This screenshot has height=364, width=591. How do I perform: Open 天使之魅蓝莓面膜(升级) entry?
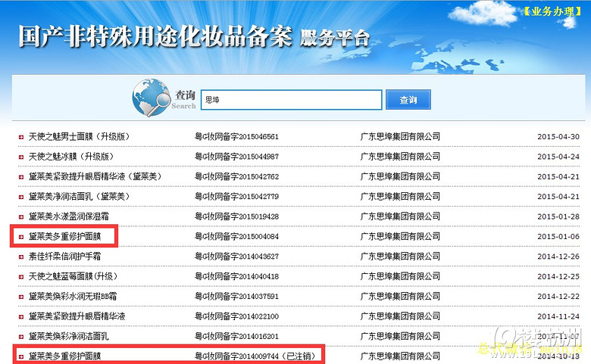click(x=73, y=276)
